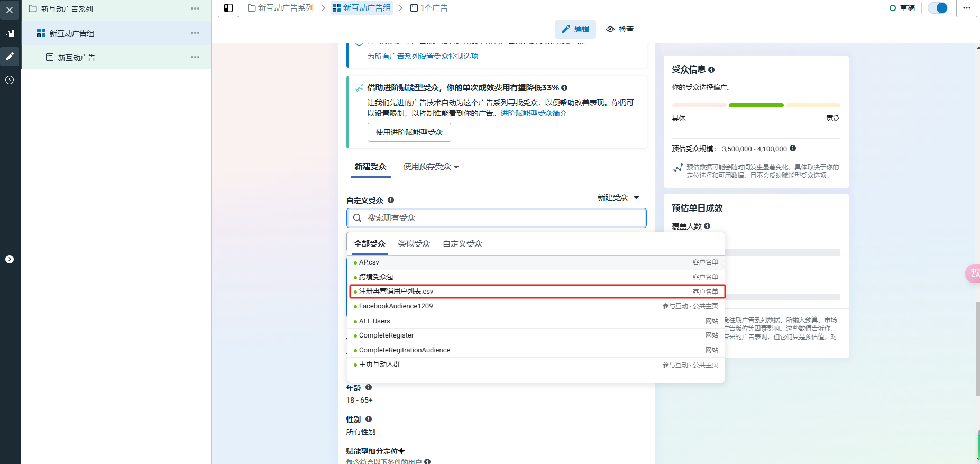
Task: Select the pencil edit icon in sidebar
Action: coord(10,57)
